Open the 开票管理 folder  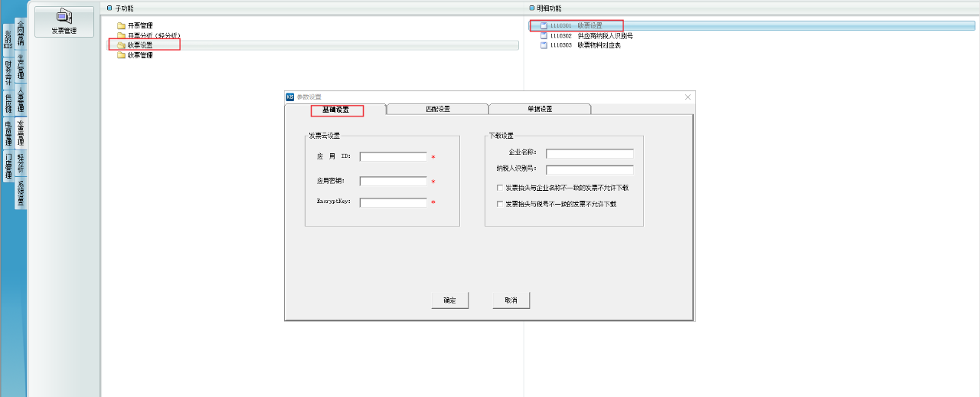(x=139, y=25)
